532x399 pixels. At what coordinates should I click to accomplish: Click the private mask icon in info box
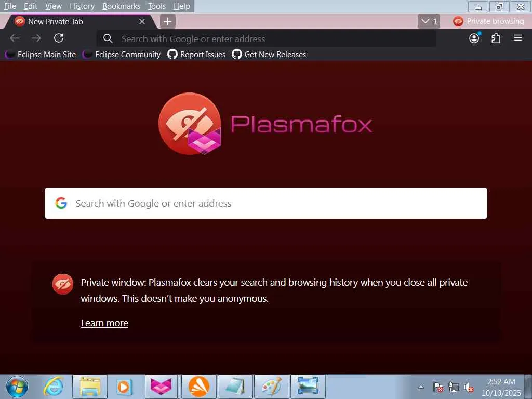63,284
